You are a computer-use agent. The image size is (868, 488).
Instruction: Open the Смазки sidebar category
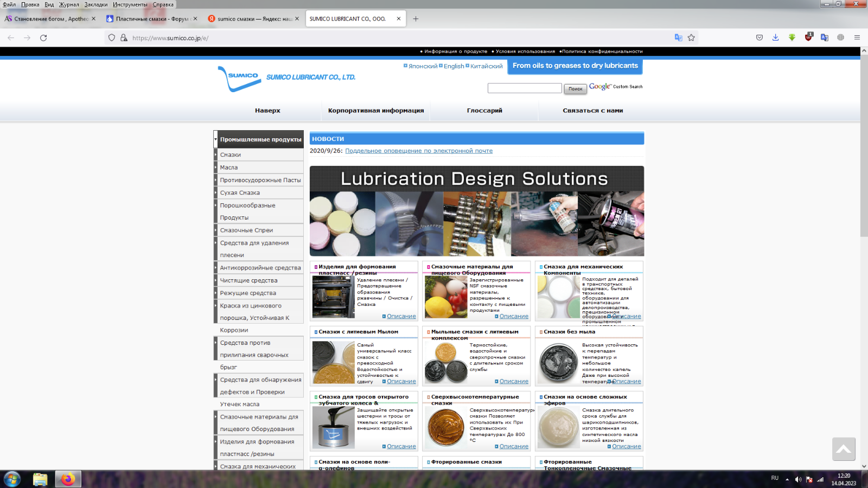pyautogui.click(x=259, y=155)
